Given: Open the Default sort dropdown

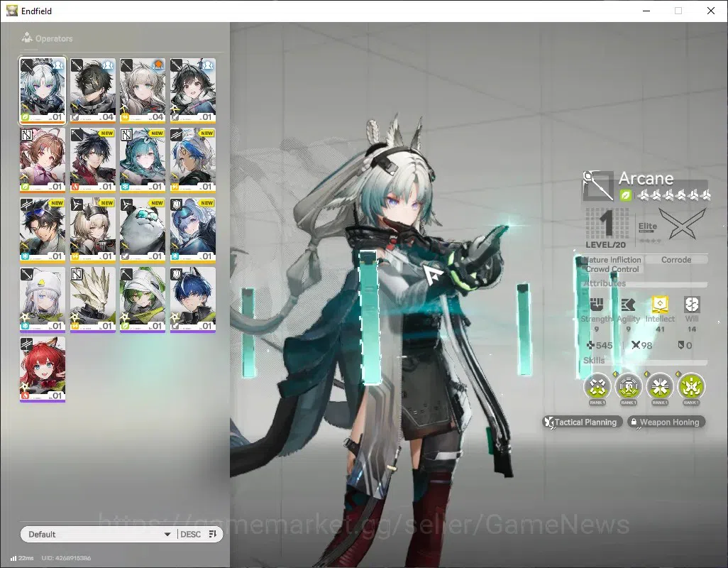Looking at the screenshot, I should (99, 534).
